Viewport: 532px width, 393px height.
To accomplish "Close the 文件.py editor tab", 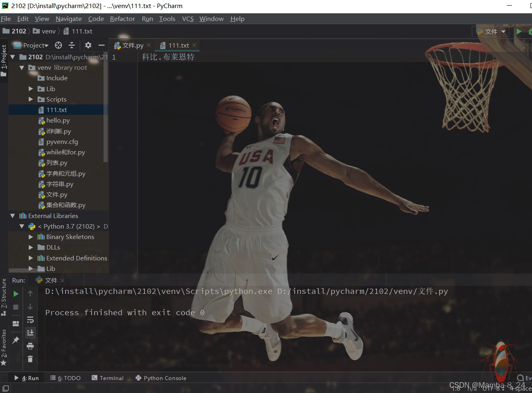I will [x=149, y=45].
